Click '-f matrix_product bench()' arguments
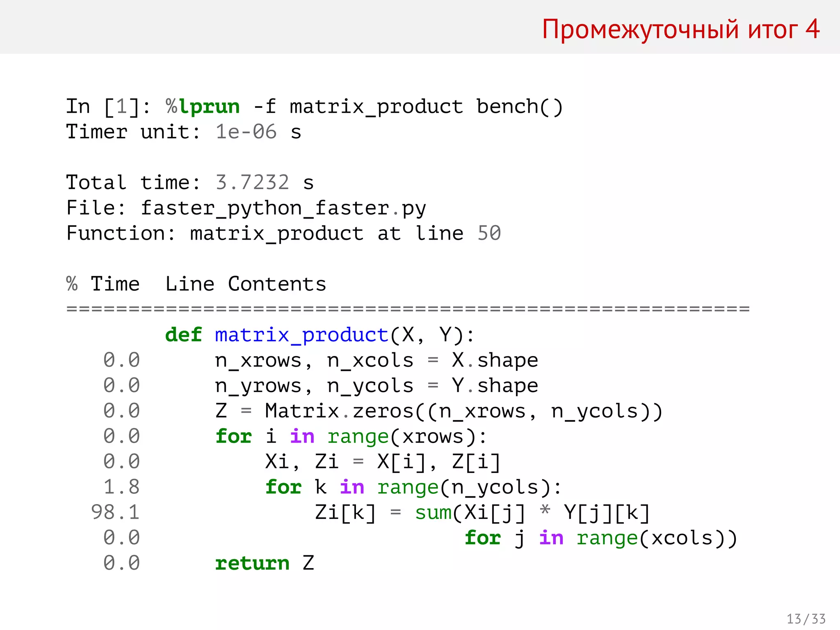 pos(408,107)
